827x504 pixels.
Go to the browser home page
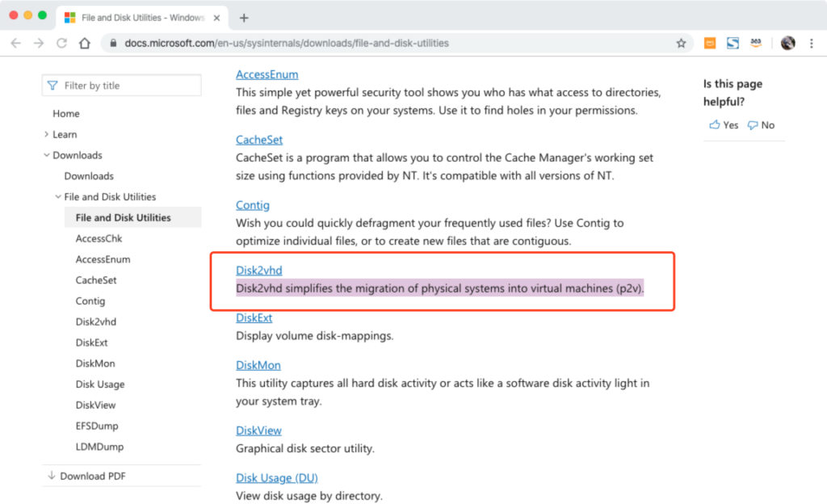[85, 44]
